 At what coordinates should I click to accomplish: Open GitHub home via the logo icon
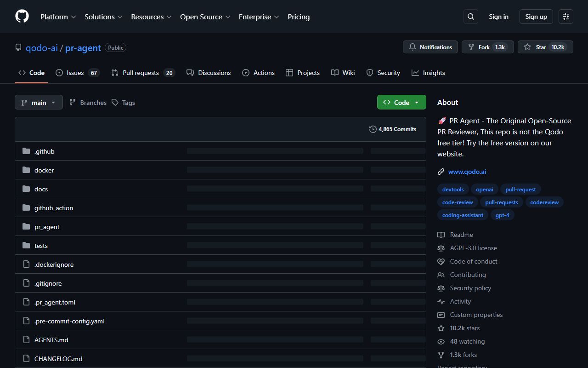(22, 17)
